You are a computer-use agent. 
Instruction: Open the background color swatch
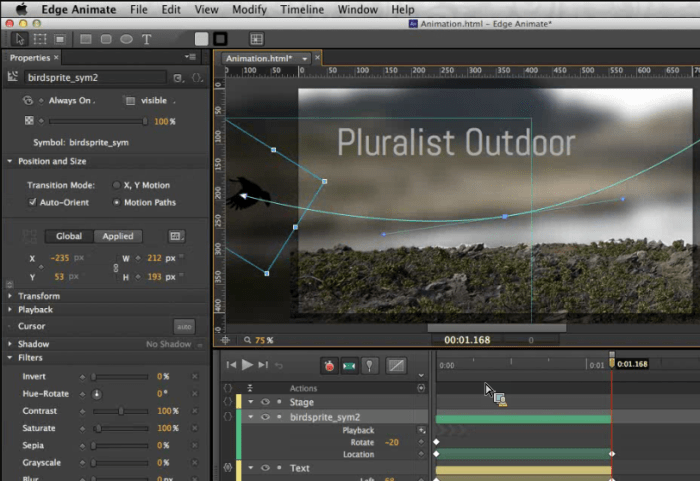(201, 39)
